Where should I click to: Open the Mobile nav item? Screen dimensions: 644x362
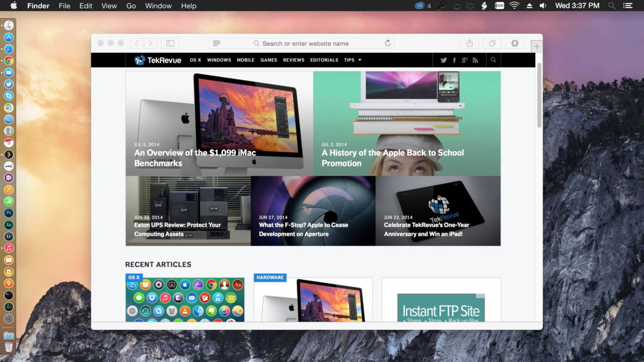(246, 60)
